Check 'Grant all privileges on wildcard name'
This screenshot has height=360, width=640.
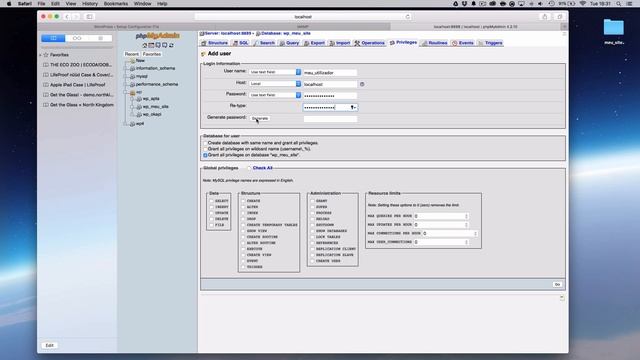[x=205, y=149]
